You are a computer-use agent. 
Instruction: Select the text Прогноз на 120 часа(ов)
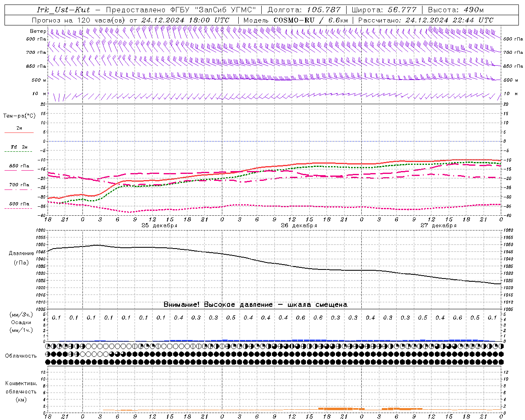(x=79, y=20)
